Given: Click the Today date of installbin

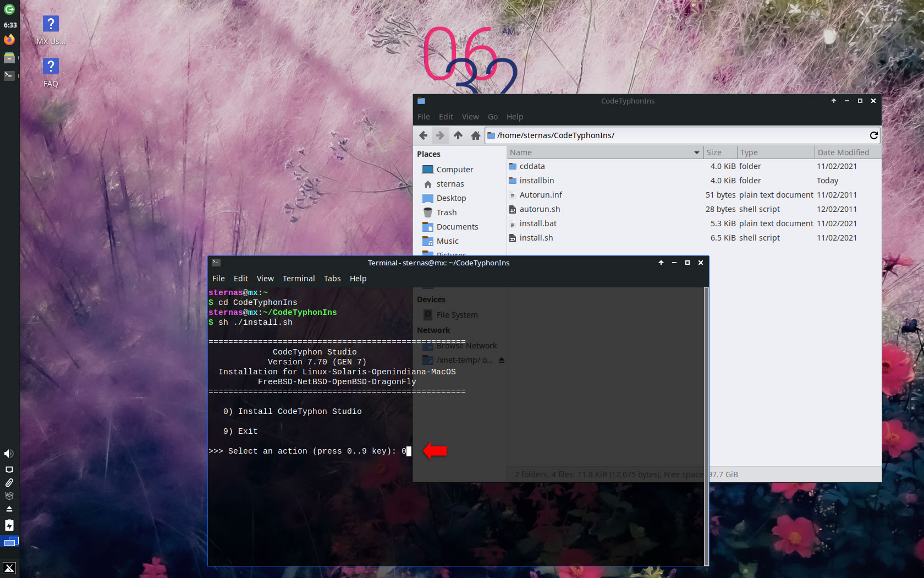Looking at the screenshot, I should tap(827, 181).
